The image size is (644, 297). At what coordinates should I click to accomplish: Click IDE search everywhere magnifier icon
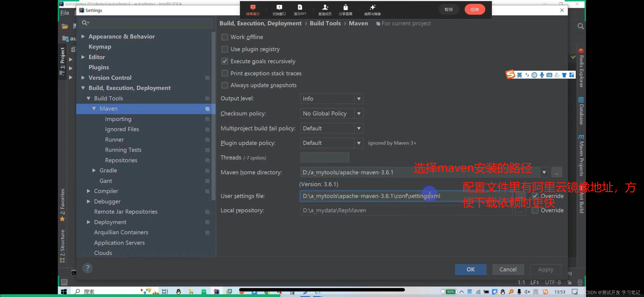tap(580, 26)
